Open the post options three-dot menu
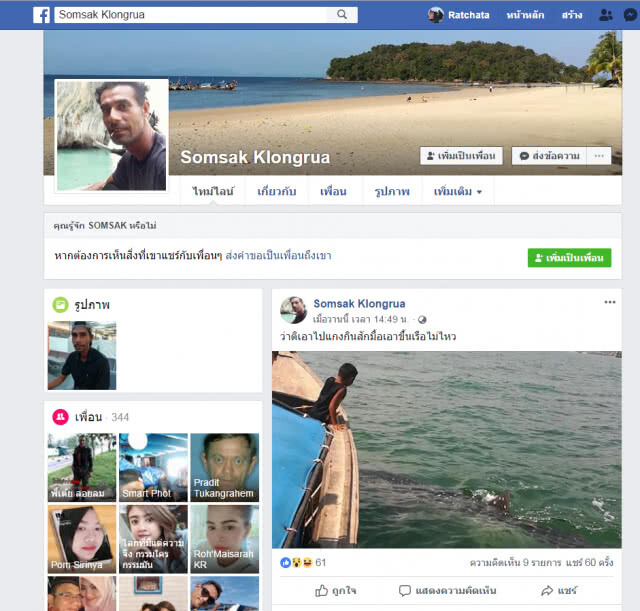This screenshot has width=640, height=611. click(610, 302)
